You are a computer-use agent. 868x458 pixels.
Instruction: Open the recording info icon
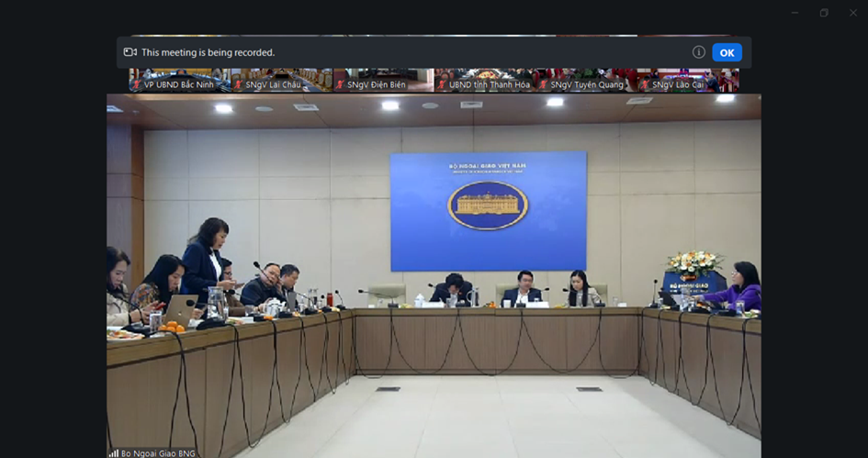click(699, 52)
